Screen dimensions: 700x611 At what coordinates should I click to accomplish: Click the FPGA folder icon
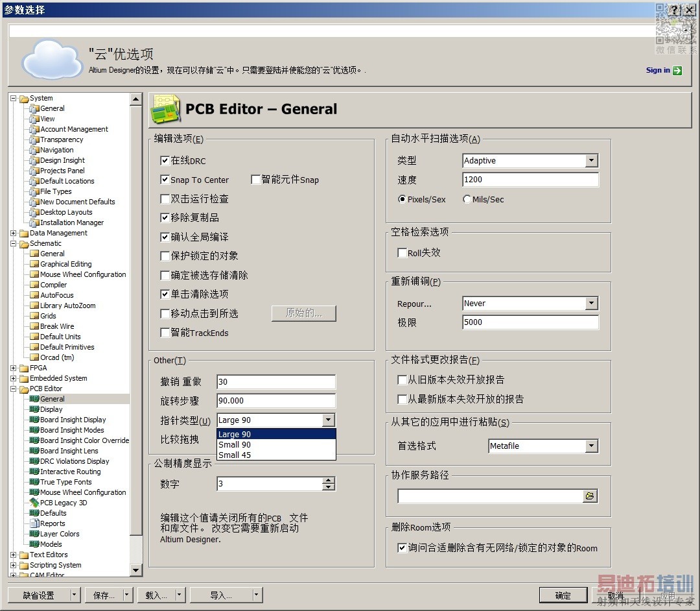pyautogui.click(x=24, y=368)
